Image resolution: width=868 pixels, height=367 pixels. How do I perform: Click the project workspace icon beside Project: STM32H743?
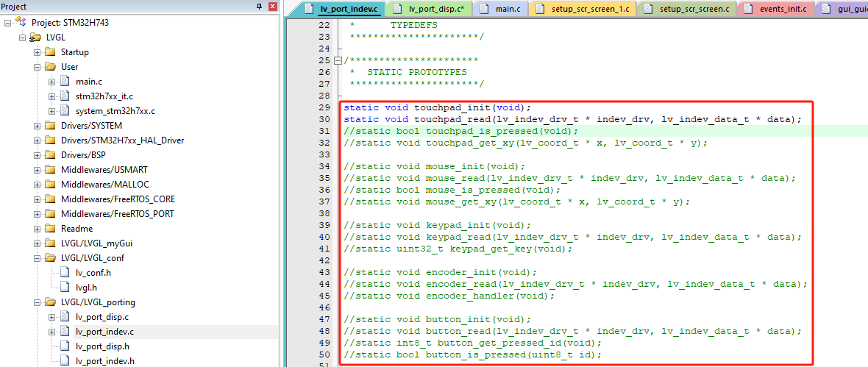click(x=21, y=23)
